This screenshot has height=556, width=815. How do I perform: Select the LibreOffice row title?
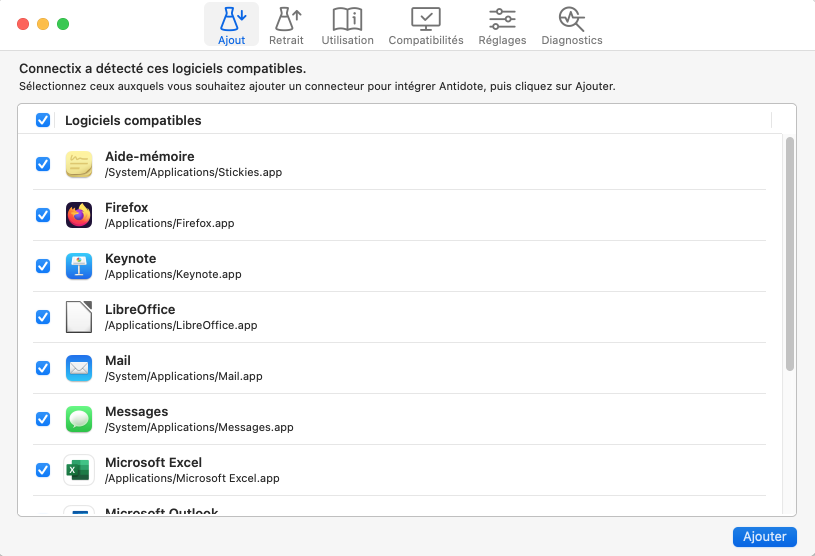(140, 309)
